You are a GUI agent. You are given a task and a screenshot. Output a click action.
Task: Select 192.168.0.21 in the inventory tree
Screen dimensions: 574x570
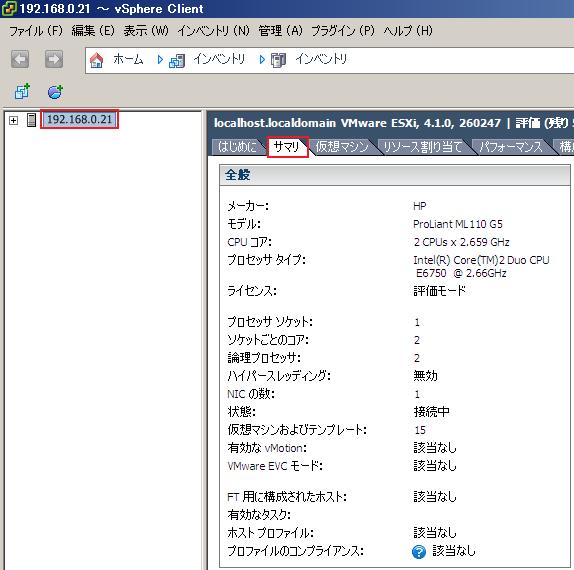(79, 119)
